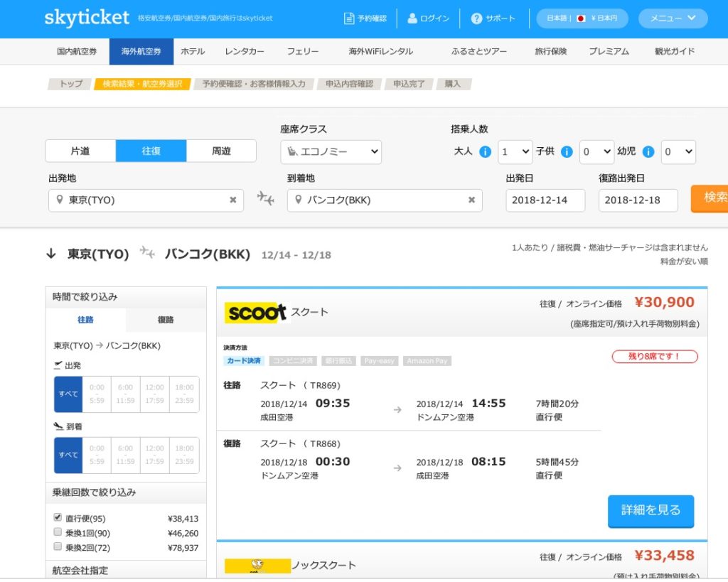Viewport: 728px width, 582px height.
Task: Open the 海外WiFiレンタル tab
Action: tap(381, 51)
